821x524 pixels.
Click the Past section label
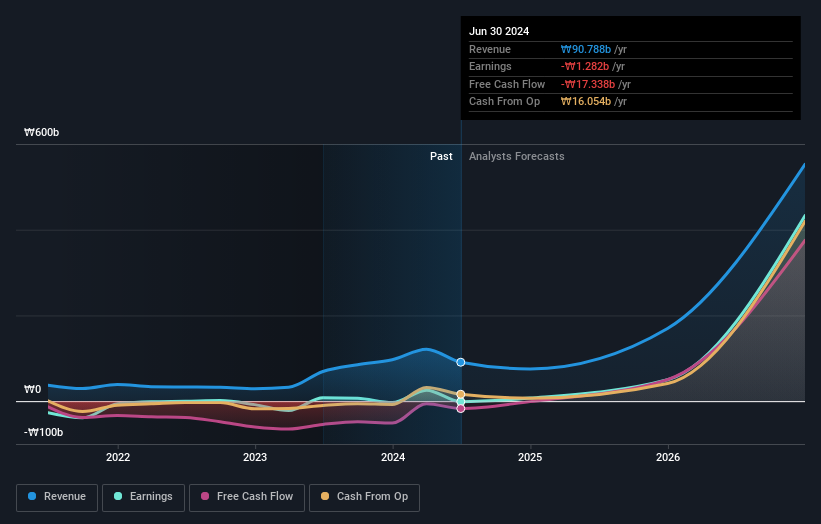(x=441, y=156)
